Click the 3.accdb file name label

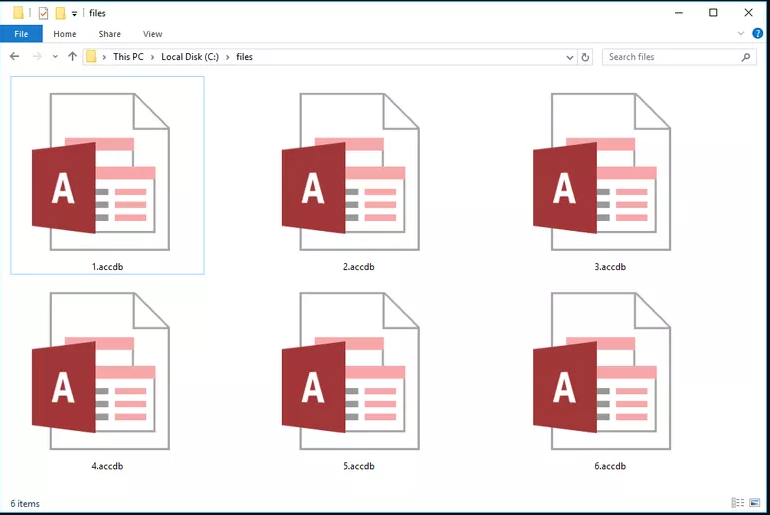[610, 267]
